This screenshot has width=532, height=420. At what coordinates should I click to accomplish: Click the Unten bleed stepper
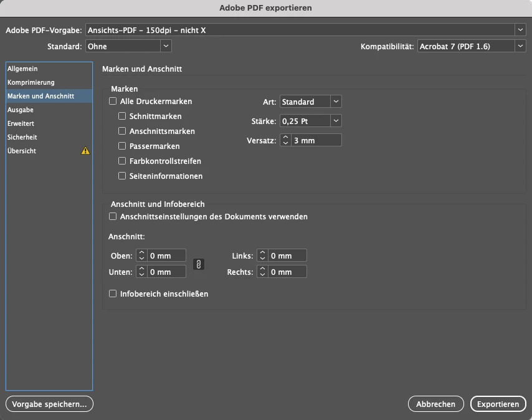141,272
